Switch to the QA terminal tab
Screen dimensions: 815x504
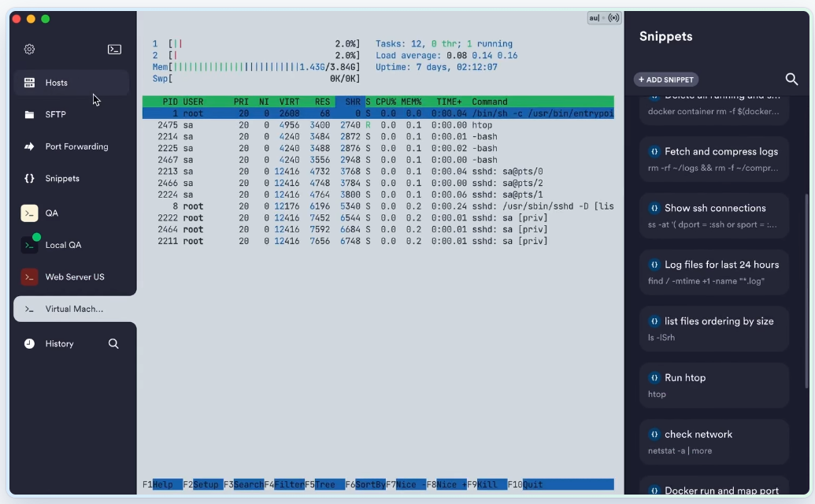pyautogui.click(x=51, y=213)
